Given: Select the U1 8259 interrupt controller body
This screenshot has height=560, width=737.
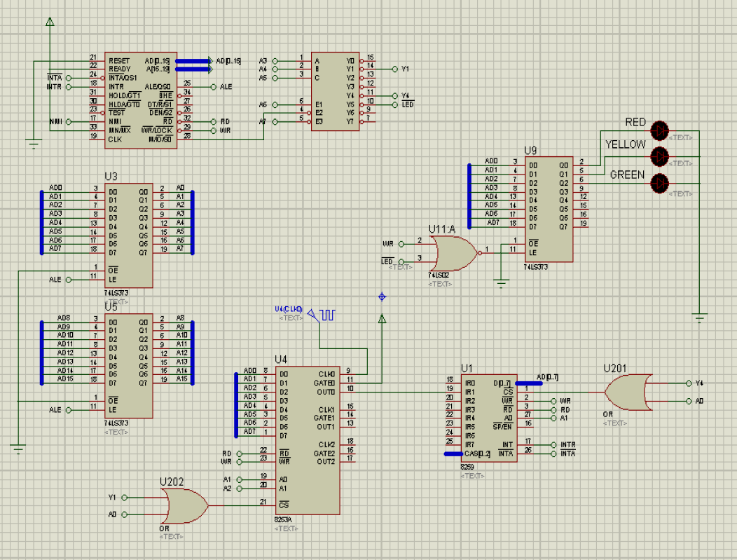Looking at the screenshot, I should pyautogui.click(x=489, y=418).
